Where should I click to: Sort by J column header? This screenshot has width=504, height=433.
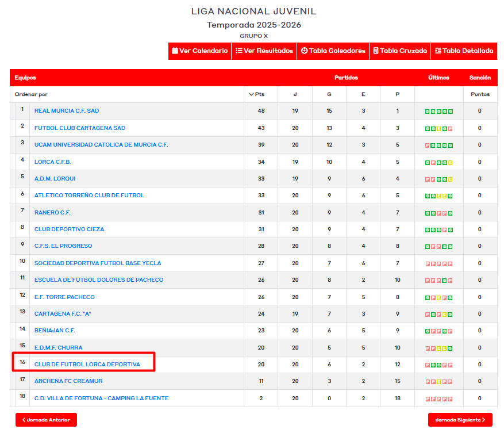(x=295, y=94)
